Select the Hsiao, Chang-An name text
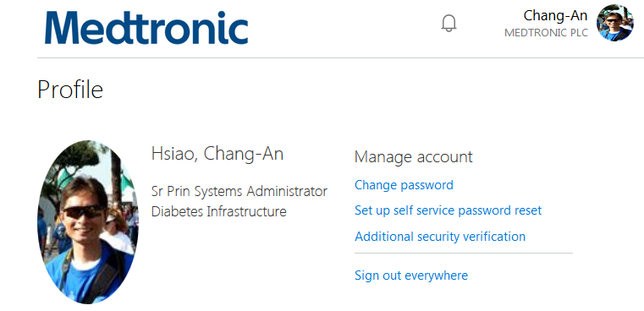The image size is (644, 311). [217, 154]
